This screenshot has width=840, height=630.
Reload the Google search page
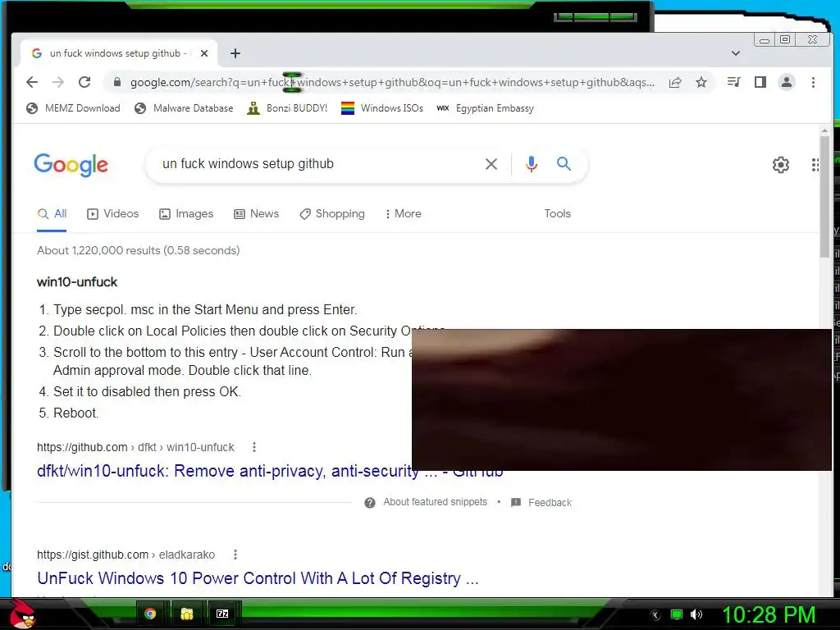(x=84, y=82)
